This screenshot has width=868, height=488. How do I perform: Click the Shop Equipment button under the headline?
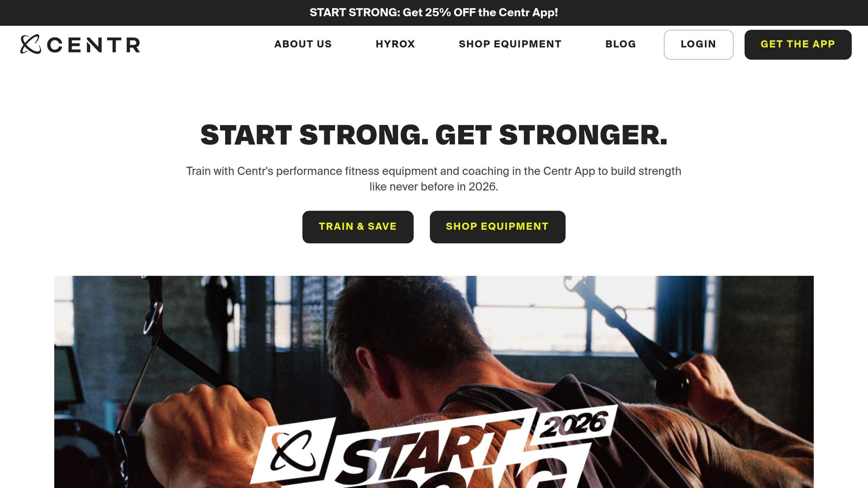tap(497, 227)
